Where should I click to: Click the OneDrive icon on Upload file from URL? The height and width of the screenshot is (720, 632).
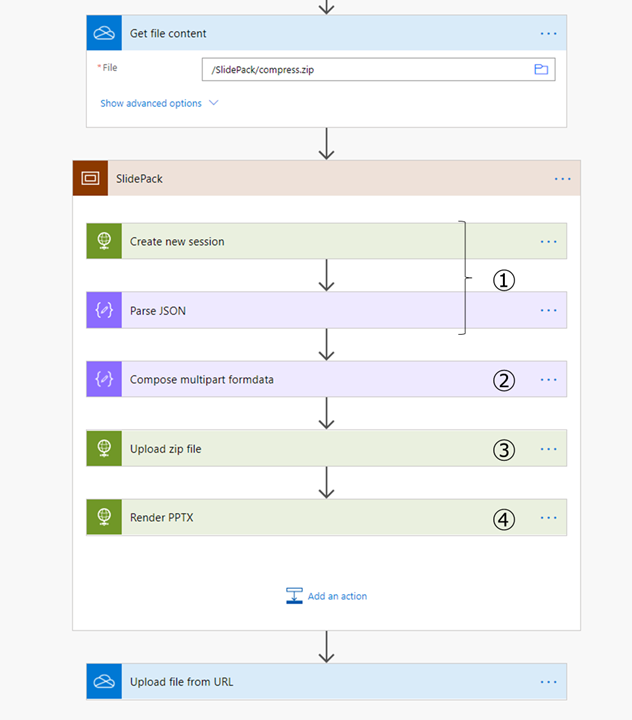click(104, 681)
